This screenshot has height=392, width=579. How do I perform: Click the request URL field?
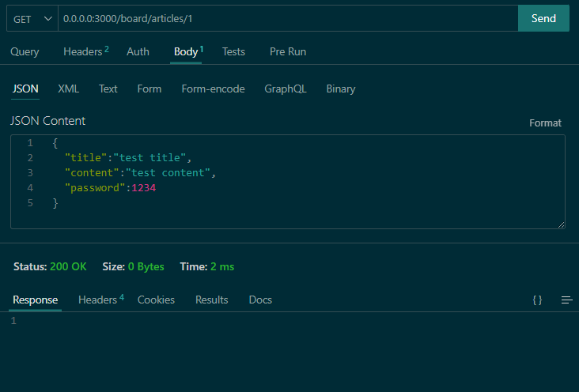point(288,18)
